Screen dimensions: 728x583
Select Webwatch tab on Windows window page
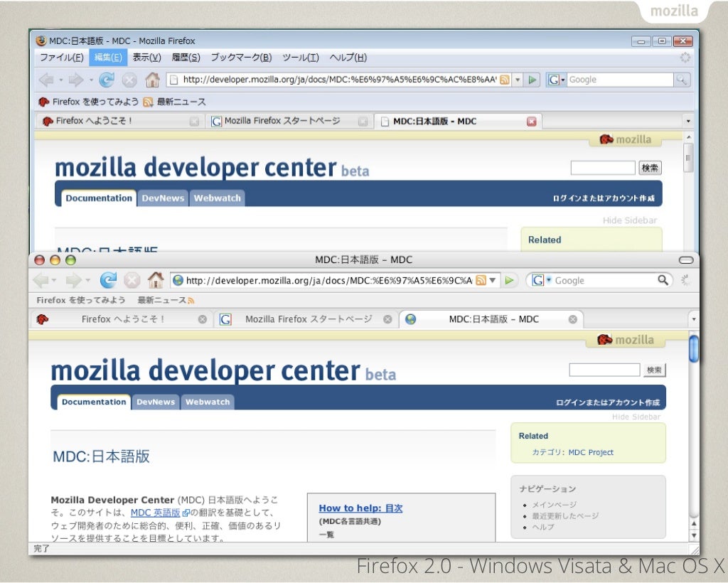[218, 198]
